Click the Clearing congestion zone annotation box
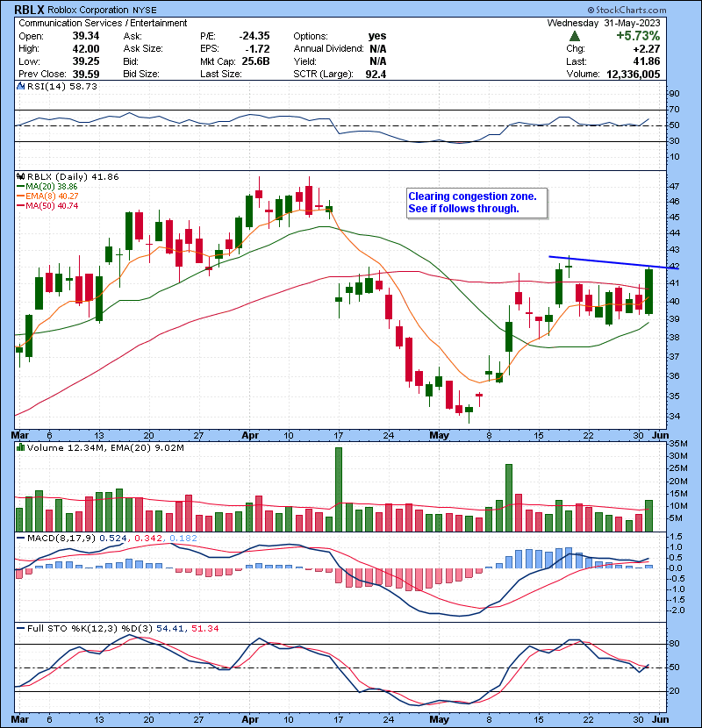The image size is (702, 728). click(477, 203)
